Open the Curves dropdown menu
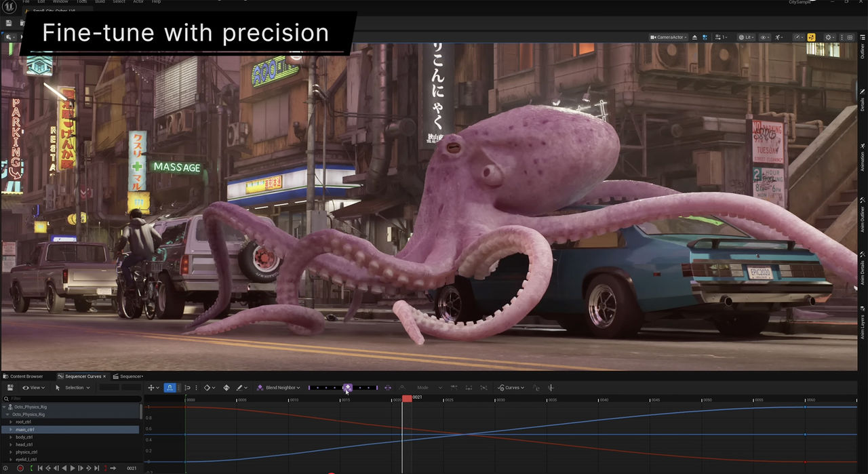The width and height of the screenshot is (868, 474). point(512,387)
